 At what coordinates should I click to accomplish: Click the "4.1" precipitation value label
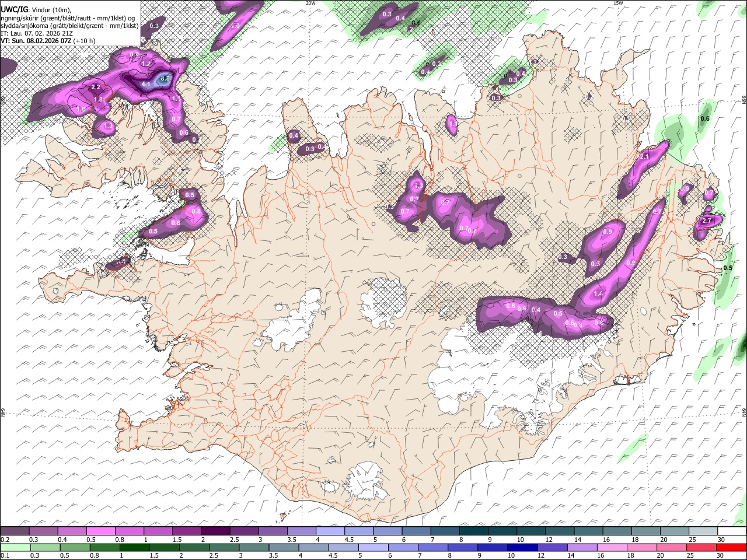[x=146, y=85]
